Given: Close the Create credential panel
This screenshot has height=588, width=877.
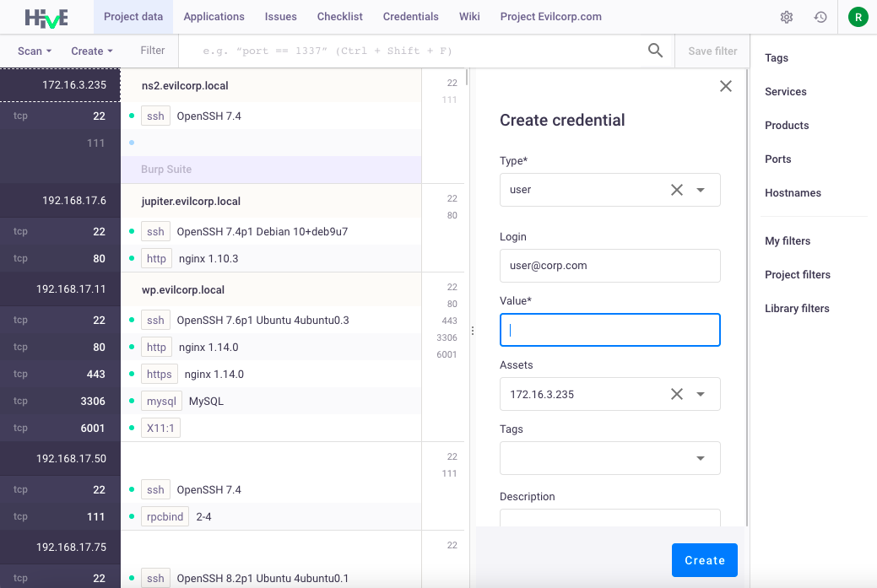Looking at the screenshot, I should click(725, 86).
